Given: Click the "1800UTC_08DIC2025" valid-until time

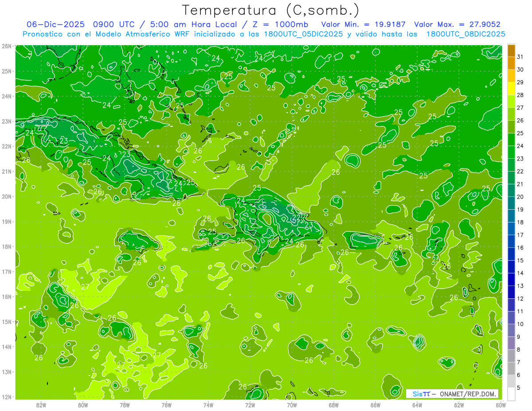Looking at the screenshot, I should coord(466,34).
